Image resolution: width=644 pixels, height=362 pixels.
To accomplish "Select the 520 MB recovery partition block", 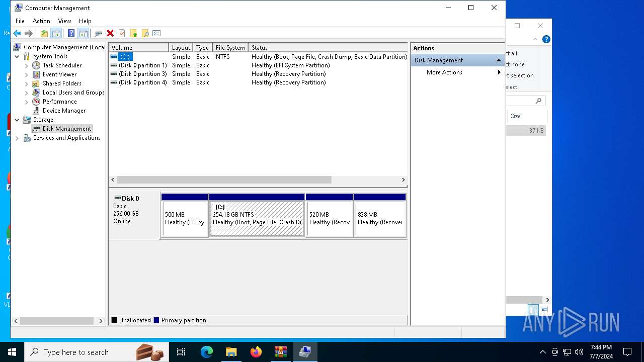I will [330, 215].
